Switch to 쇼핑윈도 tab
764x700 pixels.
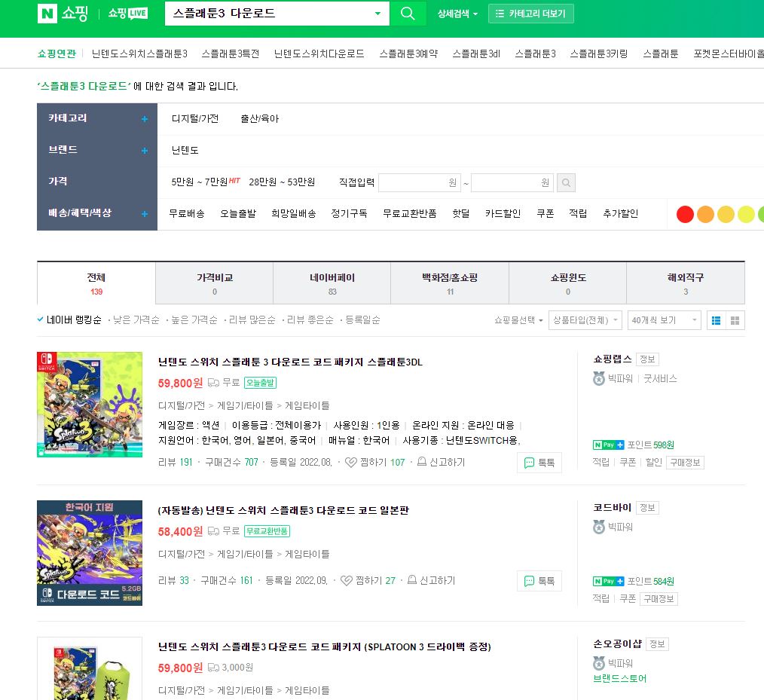click(x=567, y=283)
